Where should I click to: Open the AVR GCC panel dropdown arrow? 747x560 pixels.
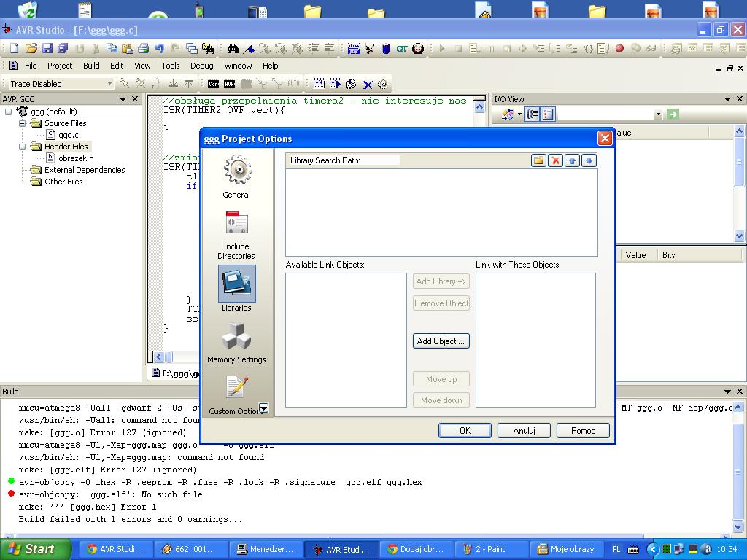pyautogui.click(x=123, y=99)
